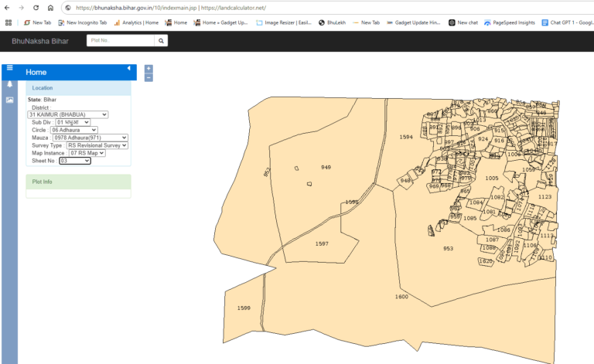
Task: Open the BhuLekh bookmark
Action: (333, 23)
